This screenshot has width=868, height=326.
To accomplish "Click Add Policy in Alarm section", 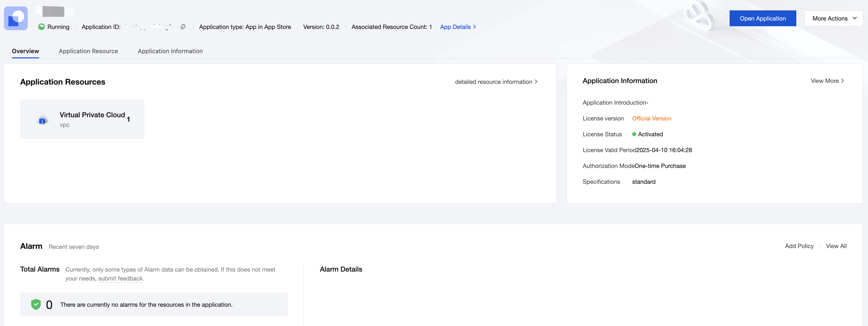I will point(799,246).
